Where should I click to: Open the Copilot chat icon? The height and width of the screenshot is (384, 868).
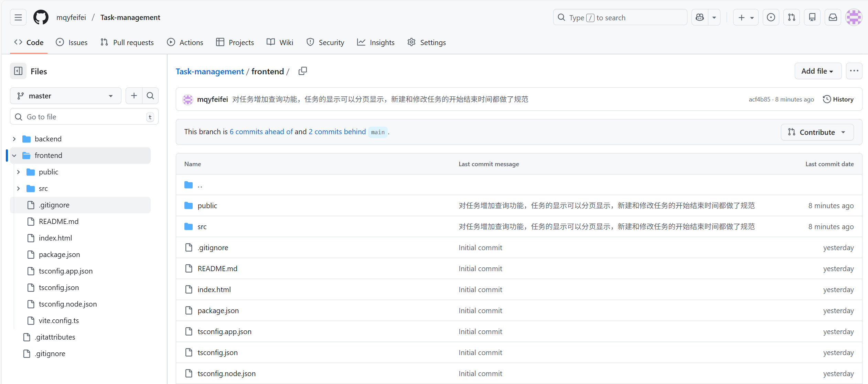700,17
